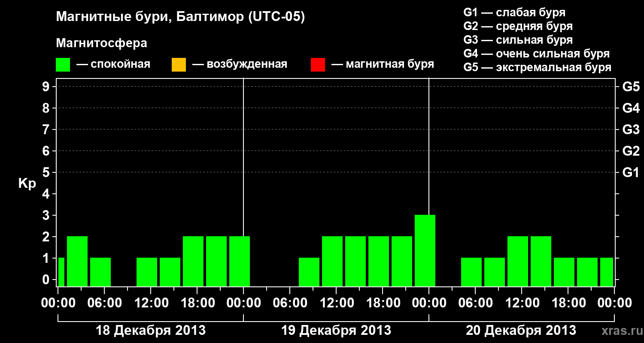Click the '18:00' label above 19 Декабря
Viewport: 644px width, 343px height.
[x=383, y=303]
